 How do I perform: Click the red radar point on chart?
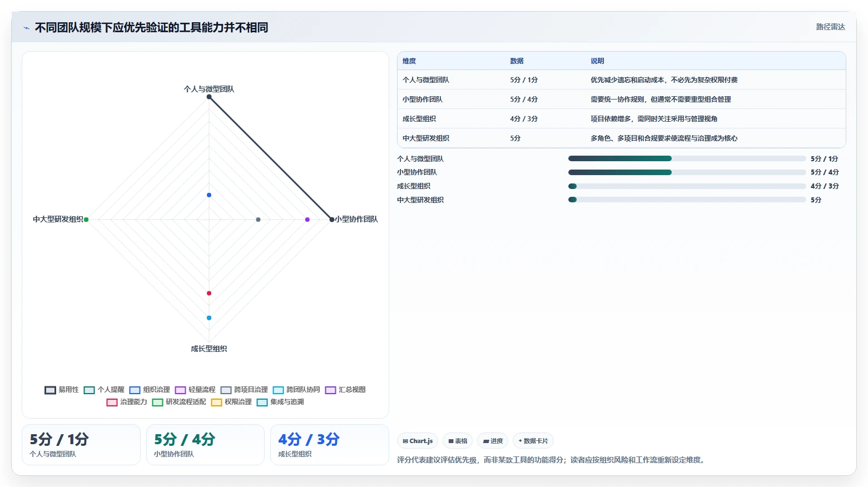point(209,293)
